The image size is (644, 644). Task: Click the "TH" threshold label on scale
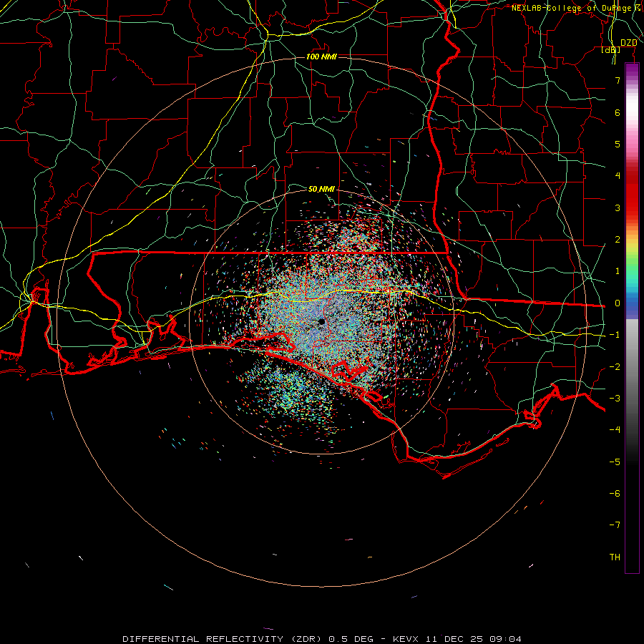(615, 557)
